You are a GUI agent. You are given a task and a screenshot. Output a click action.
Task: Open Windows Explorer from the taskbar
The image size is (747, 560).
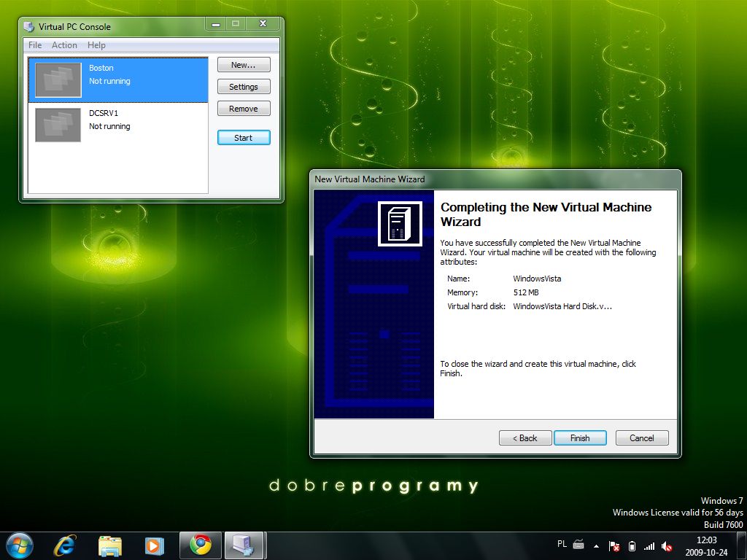click(110, 545)
